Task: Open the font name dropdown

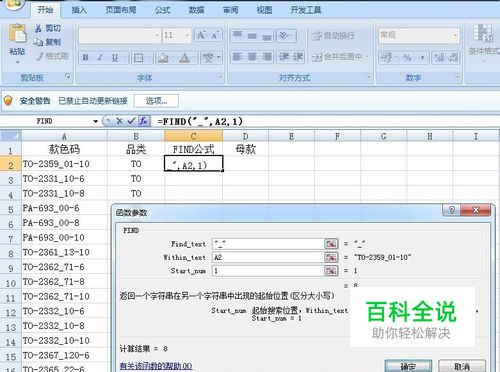Action: click(157, 35)
